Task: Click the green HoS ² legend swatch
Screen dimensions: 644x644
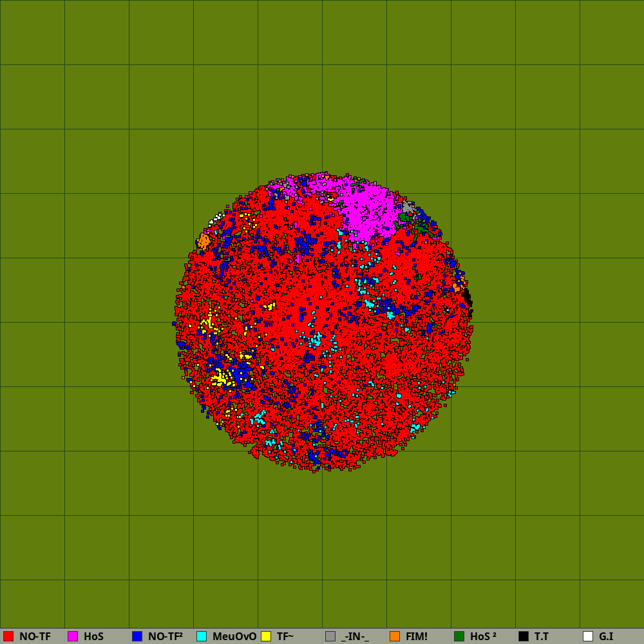Action: click(459, 636)
